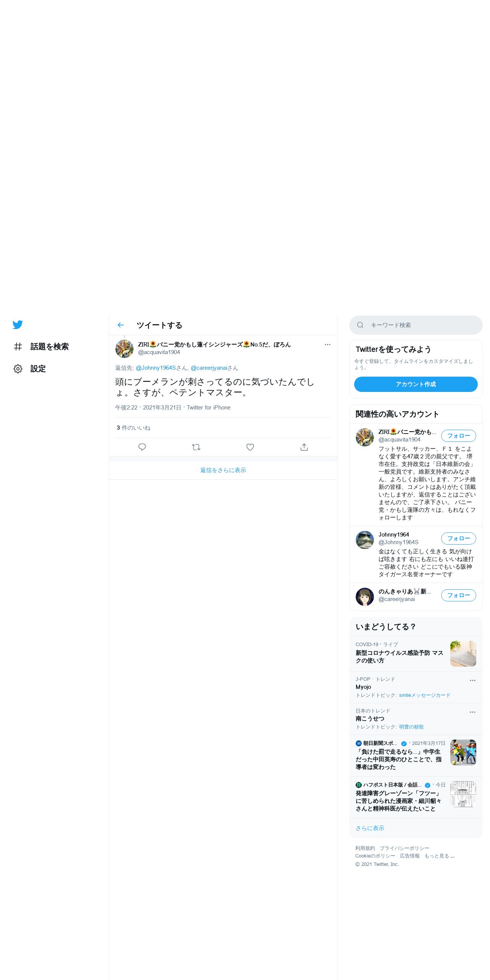Screen dimensions: 490x980
Task: Click 返信をさらに表示 link
Action: click(x=223, y=470)
